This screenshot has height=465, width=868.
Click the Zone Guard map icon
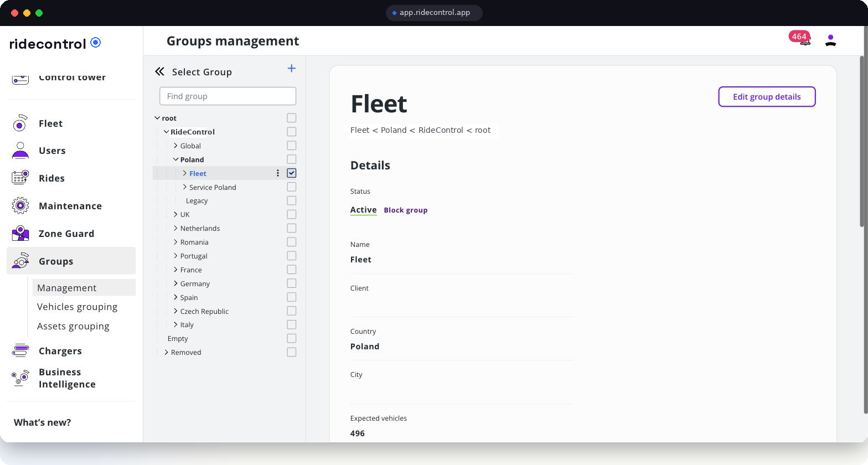(20, 233)
